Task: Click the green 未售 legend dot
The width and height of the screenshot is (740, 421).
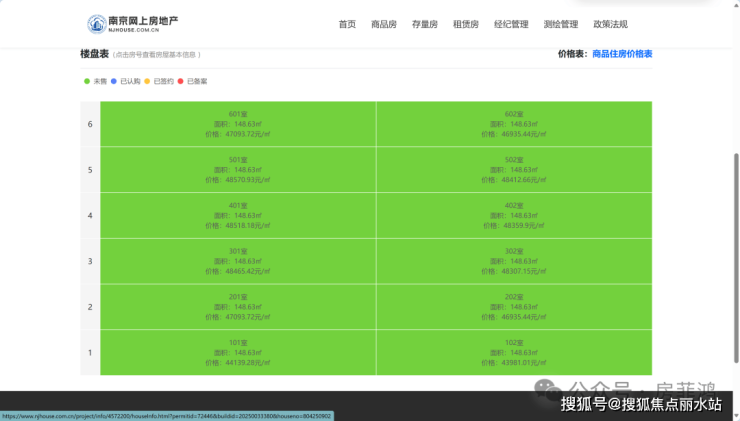Action: coord(87,81)
